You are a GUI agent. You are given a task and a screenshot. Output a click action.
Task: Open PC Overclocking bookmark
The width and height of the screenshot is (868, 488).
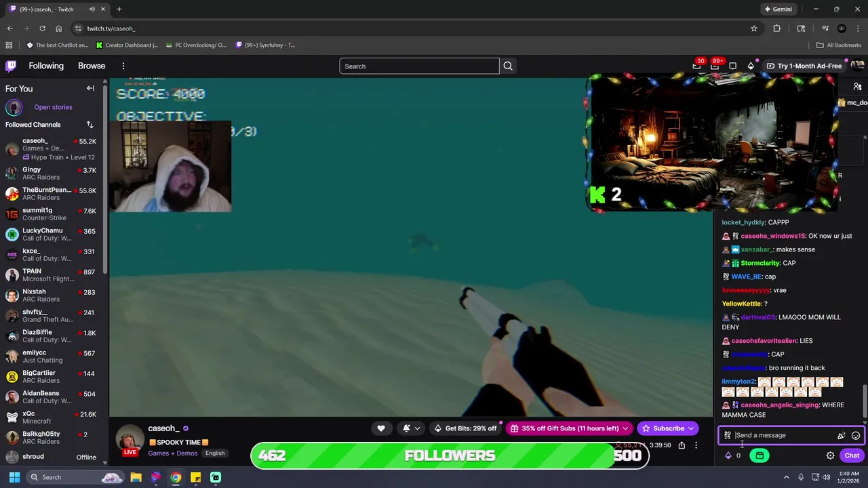tap(195, 45)
